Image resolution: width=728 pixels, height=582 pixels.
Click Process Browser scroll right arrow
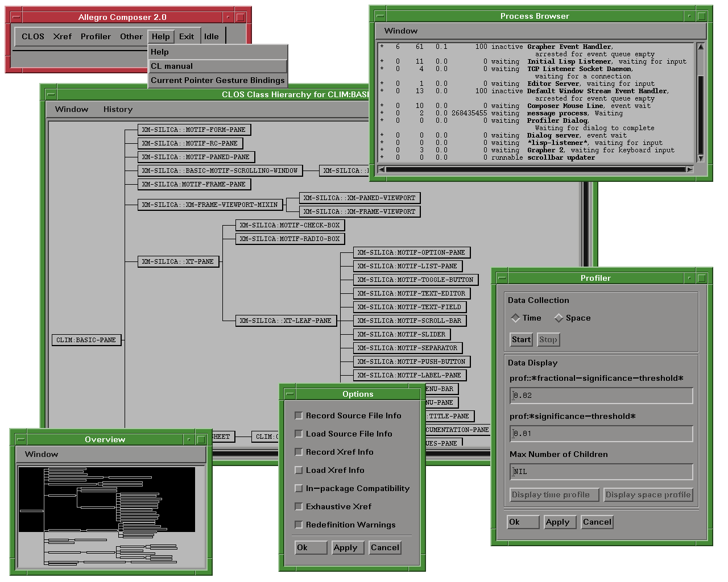point(690,169)
